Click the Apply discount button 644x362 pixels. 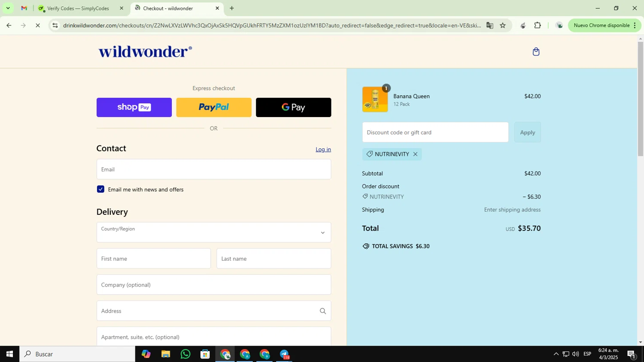[x=528, y=132]
